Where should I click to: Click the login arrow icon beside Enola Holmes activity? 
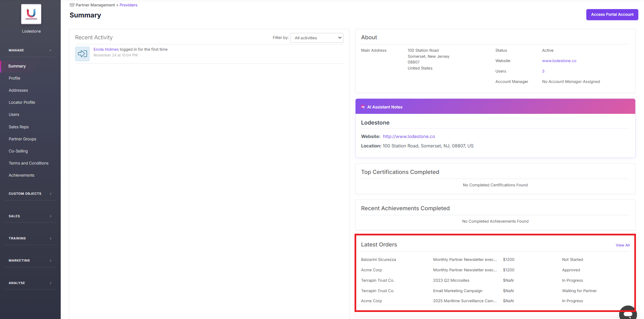82,53
